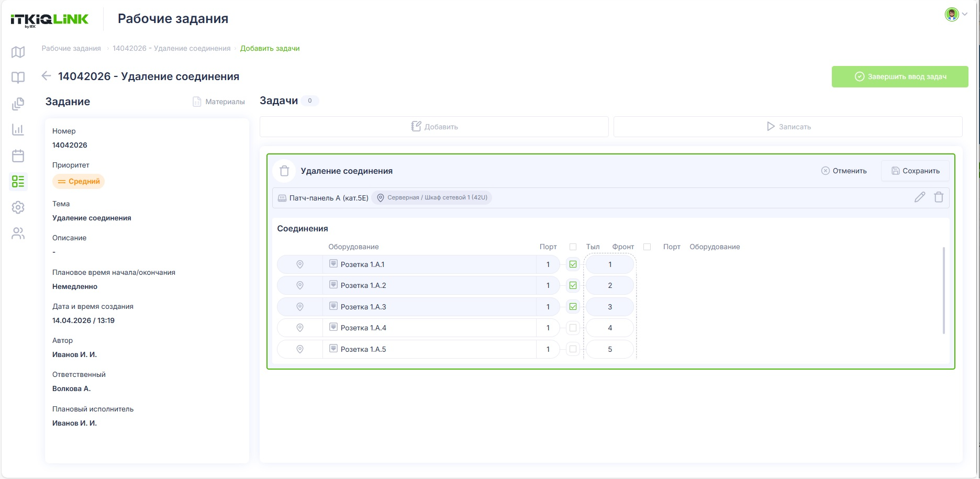Toggle the select-all checkbox next to Тыл
This screenshot has height=479, width=980.
tap(573, 247)
